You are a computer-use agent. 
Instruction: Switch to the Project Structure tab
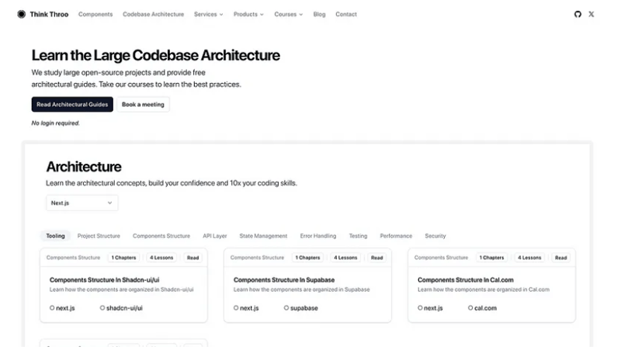pyautogui.click(x=99, y=236)
